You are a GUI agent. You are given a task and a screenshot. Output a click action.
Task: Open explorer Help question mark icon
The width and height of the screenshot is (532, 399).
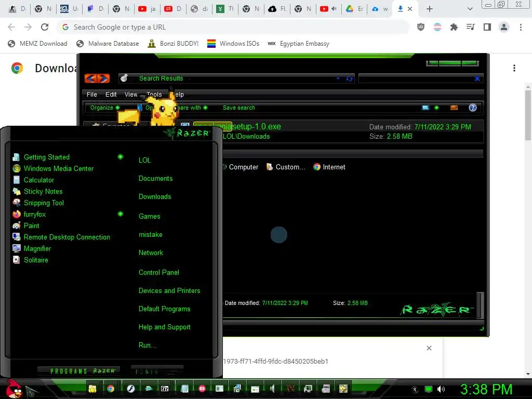click(473, 108)
